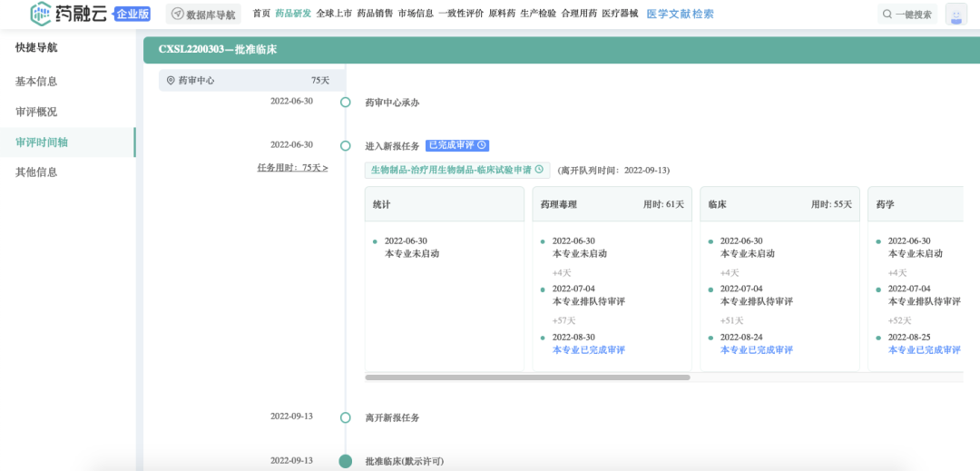
Task: Click the 药融云 logo icon
Action: click(41, 14)
